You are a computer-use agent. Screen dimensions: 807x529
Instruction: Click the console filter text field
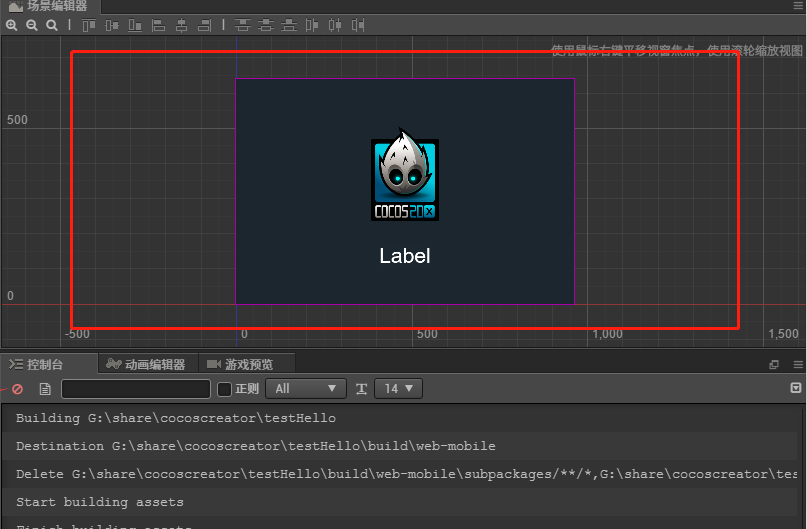click(x=136, y=389)
